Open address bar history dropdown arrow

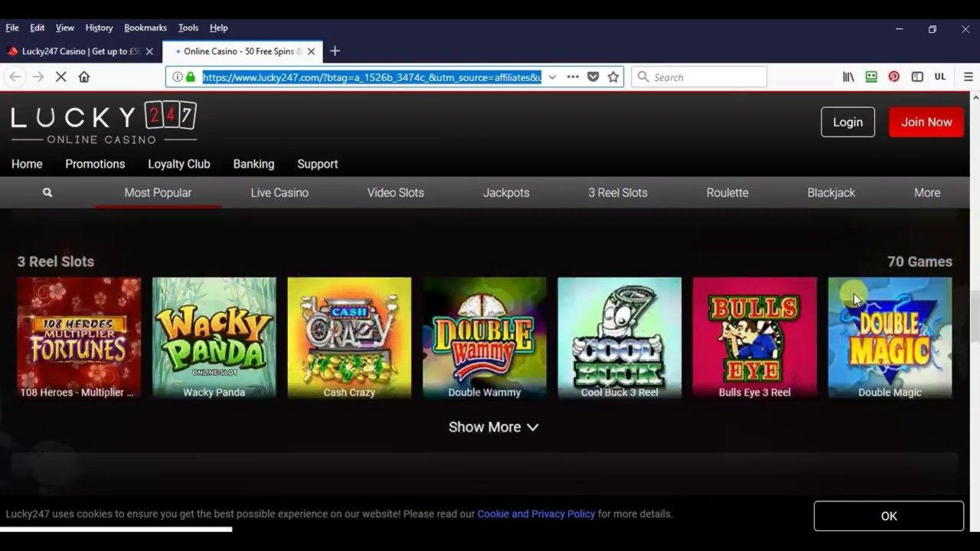552,77
